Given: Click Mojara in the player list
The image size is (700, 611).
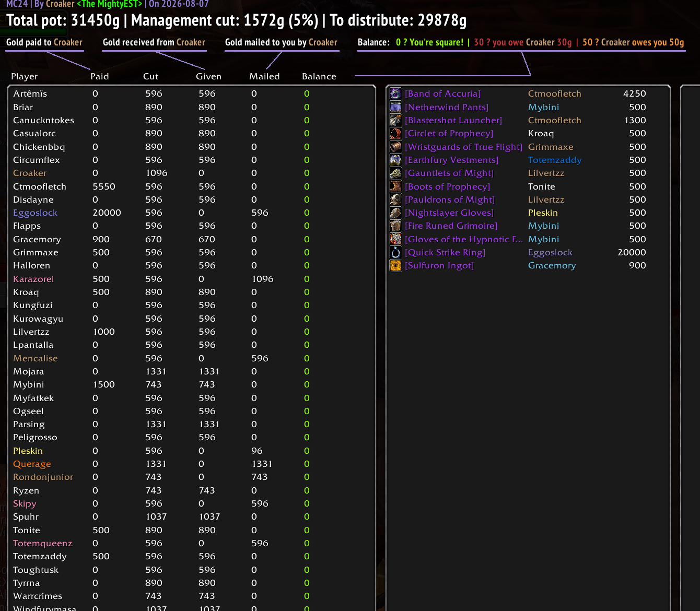Looking at the screenshot, I should pos(29,371).
